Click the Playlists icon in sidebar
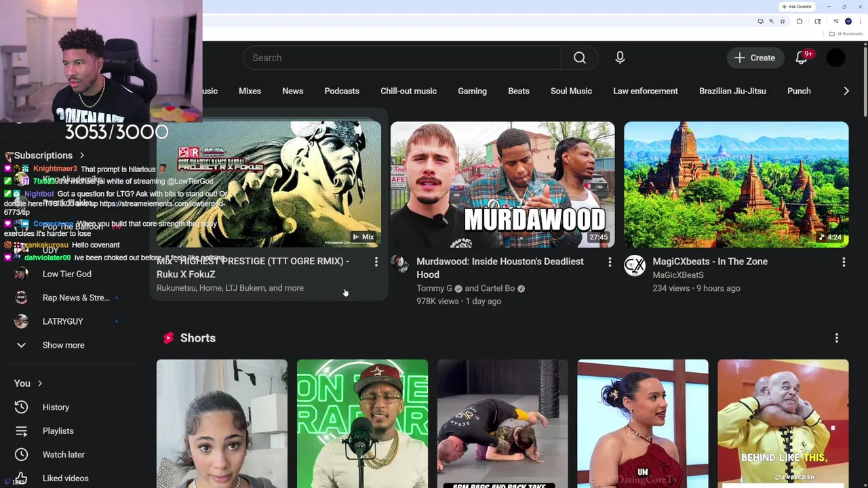This screenshot has height=488, width=868. click(x=21, y=431)
